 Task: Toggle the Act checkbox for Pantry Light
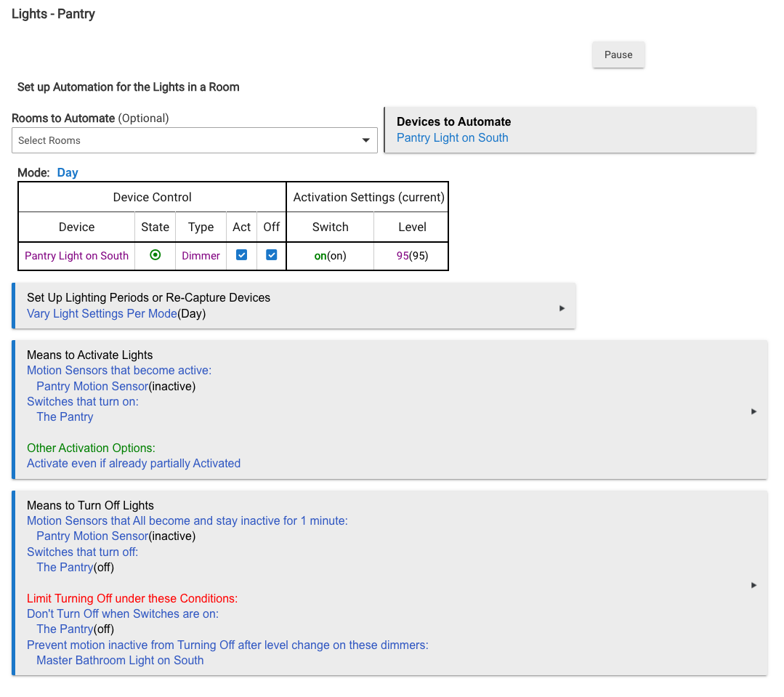(242, 255)
